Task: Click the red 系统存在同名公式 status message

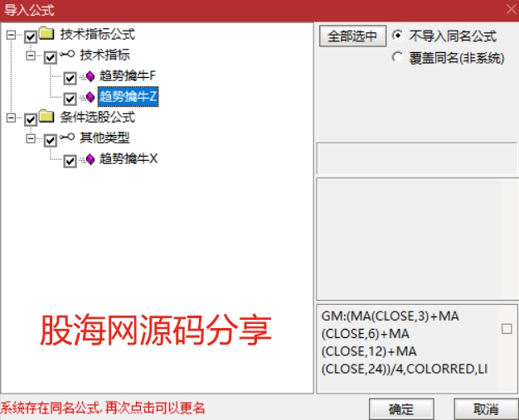Action: 103,408
